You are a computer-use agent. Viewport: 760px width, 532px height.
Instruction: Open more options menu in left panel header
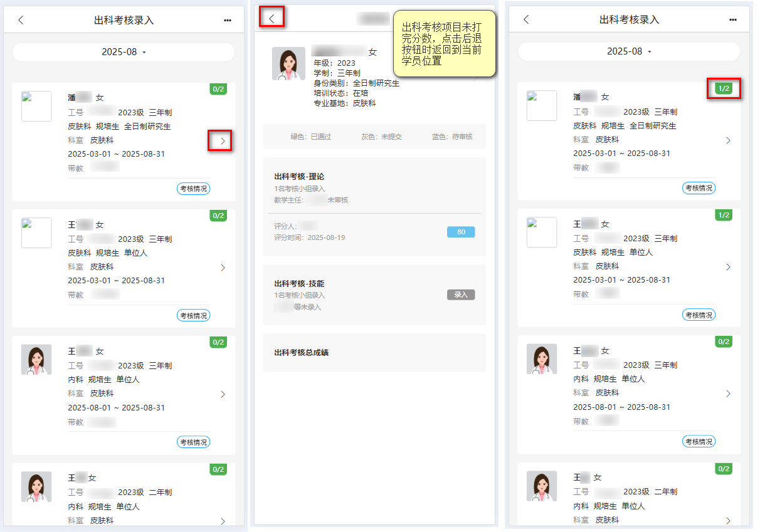pyautogui.click(x=228, y=20)
